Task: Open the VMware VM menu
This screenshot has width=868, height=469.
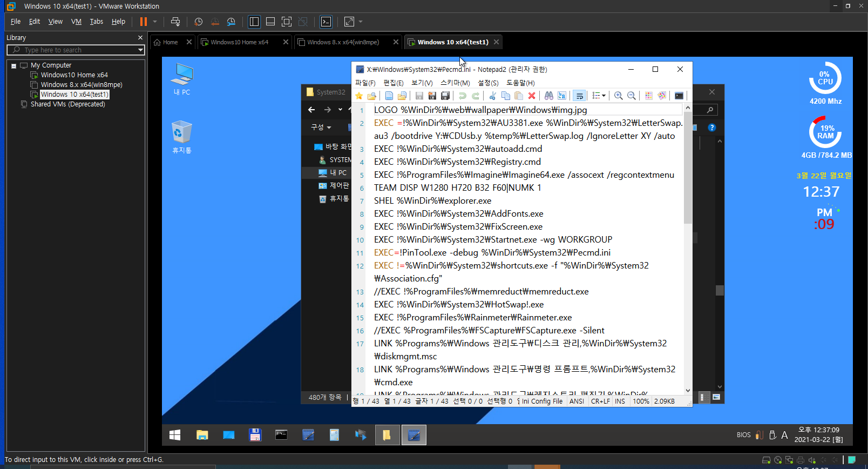Action: coord(76,22)
